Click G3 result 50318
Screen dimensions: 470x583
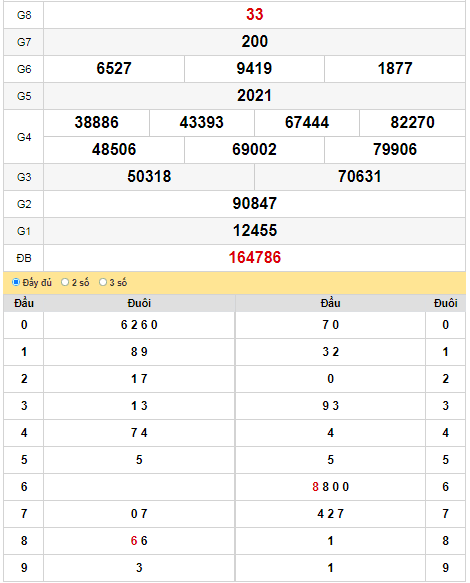(x=149, y=177)
